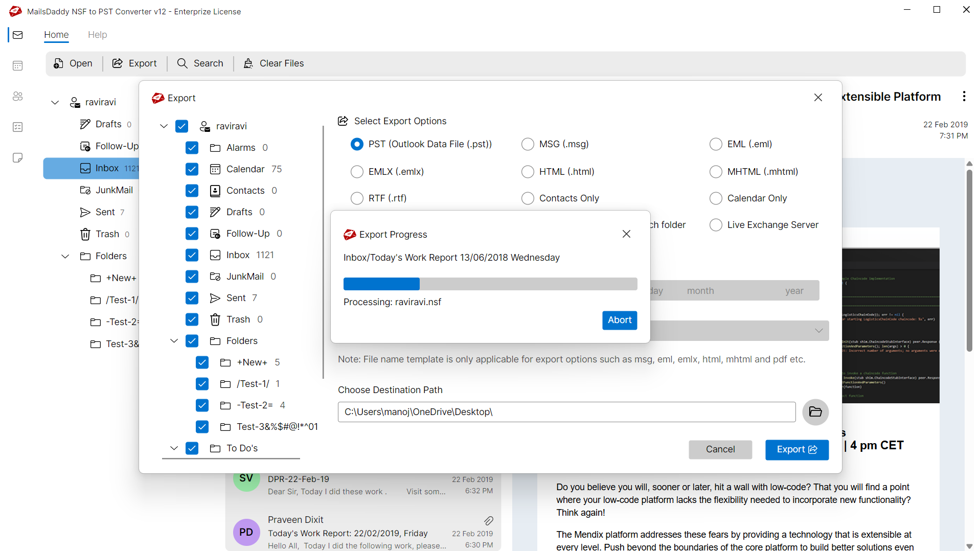
Task: Close the Export dialog
Action: [x=818, y=98]
